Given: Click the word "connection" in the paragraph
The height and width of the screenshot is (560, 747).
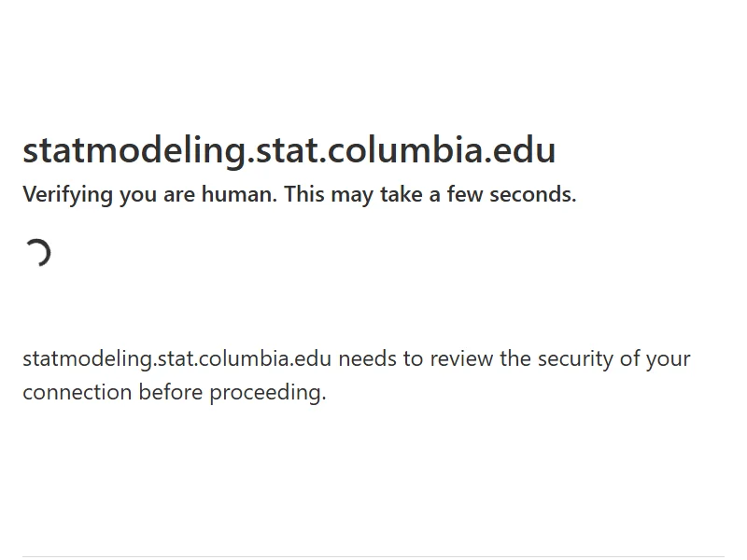Looking at the screenshot, I should coord(78,393).
